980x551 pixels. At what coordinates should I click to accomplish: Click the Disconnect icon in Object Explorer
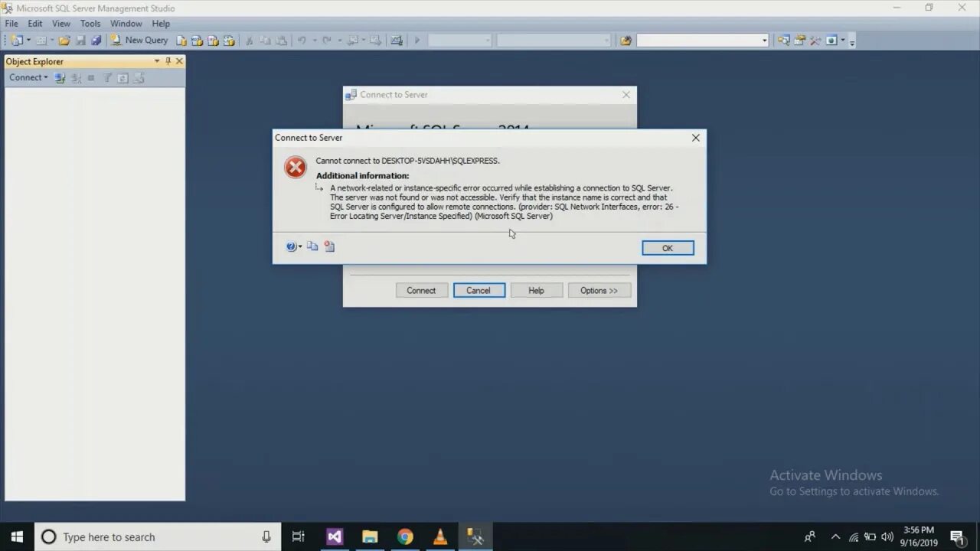(x=76, y=77)
